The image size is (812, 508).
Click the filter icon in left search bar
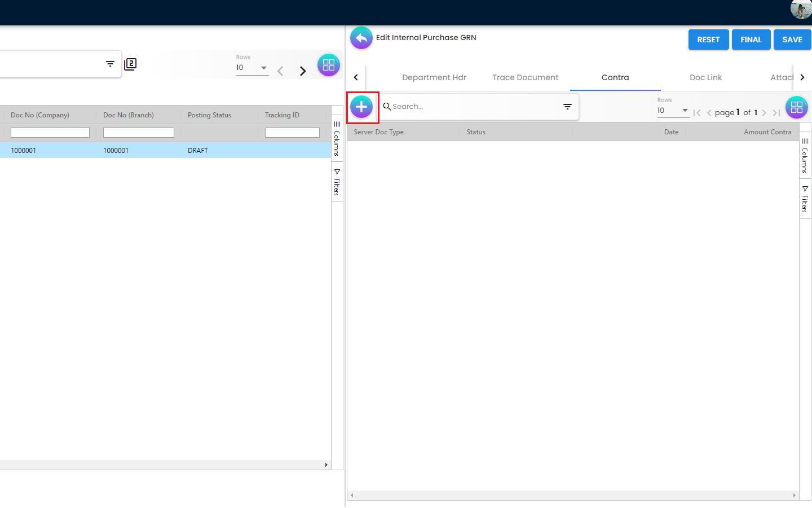click(x=110, y=64)
